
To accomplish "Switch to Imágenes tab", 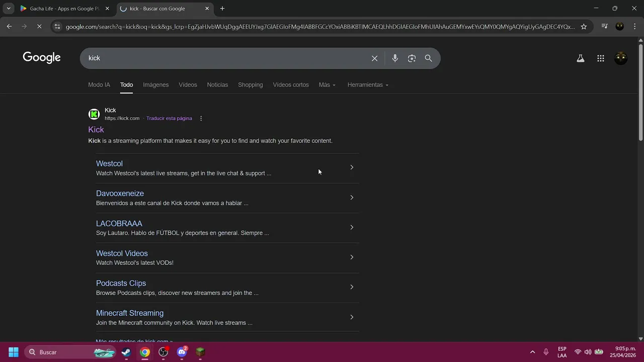I will (x=155, y=85).
